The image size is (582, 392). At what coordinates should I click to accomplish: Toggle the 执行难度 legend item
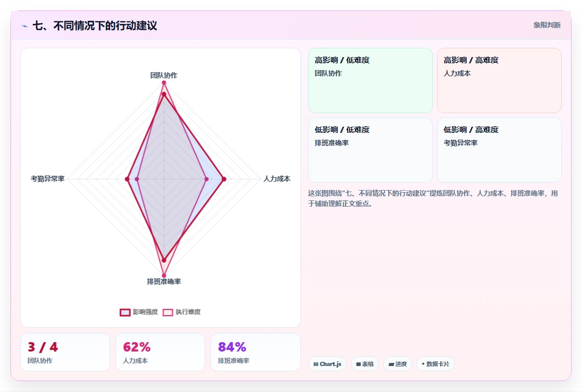(x=181, y=312)
